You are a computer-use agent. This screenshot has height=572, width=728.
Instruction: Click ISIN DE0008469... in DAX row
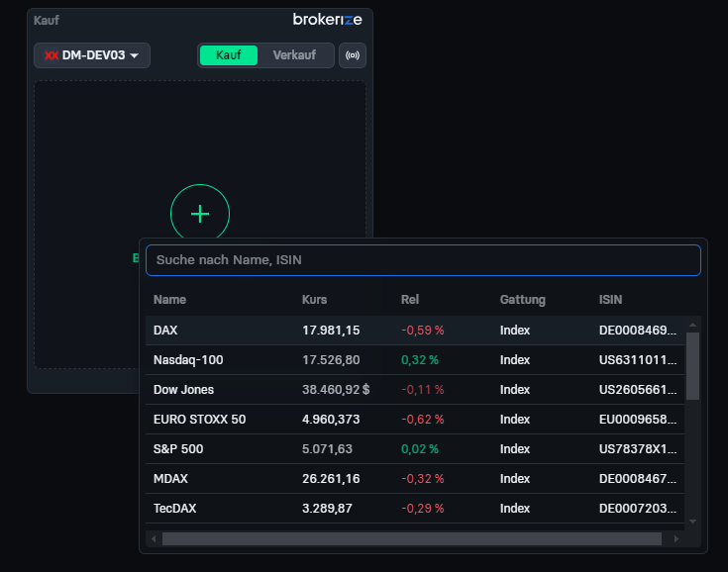[638, 331]
